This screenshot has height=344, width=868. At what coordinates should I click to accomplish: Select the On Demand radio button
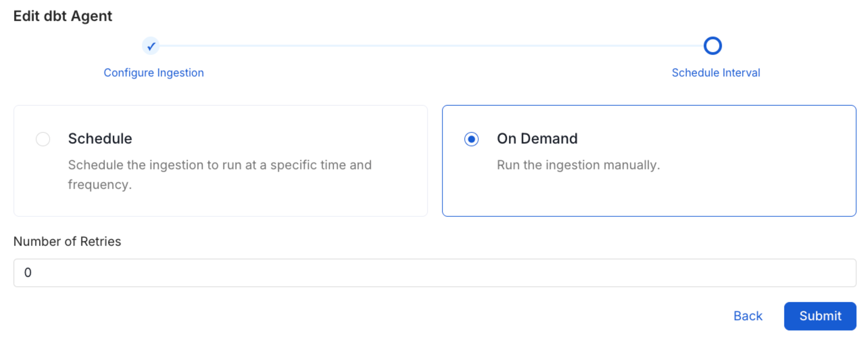471,138
